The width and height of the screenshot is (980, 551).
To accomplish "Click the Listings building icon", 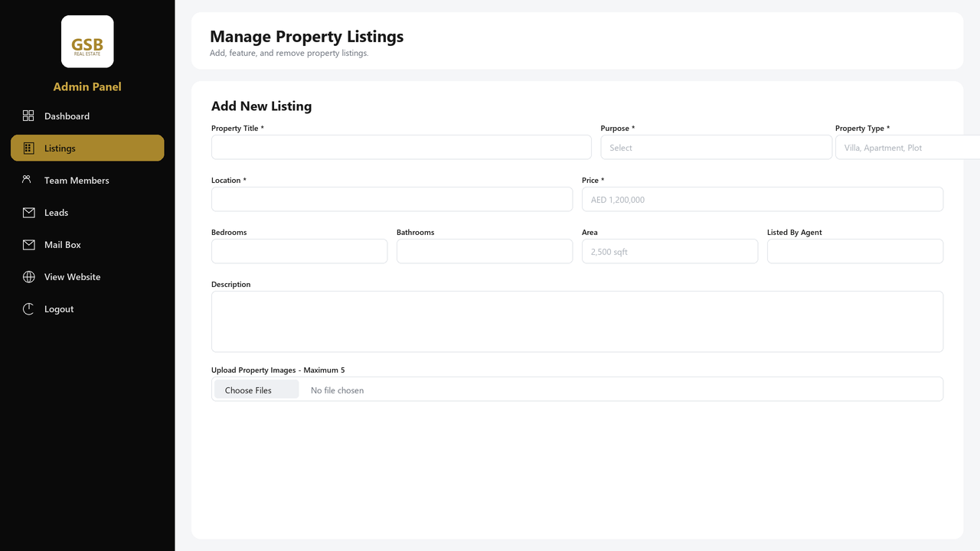I will pos(28,148).
